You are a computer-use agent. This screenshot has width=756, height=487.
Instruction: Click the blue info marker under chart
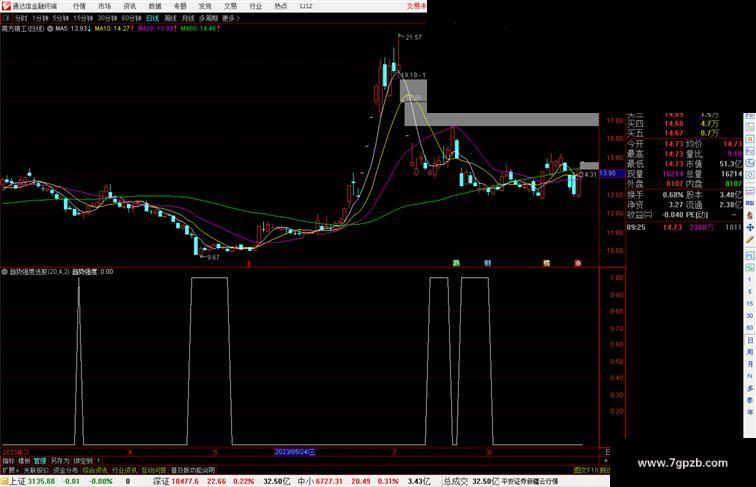click(x=487, y=263)
